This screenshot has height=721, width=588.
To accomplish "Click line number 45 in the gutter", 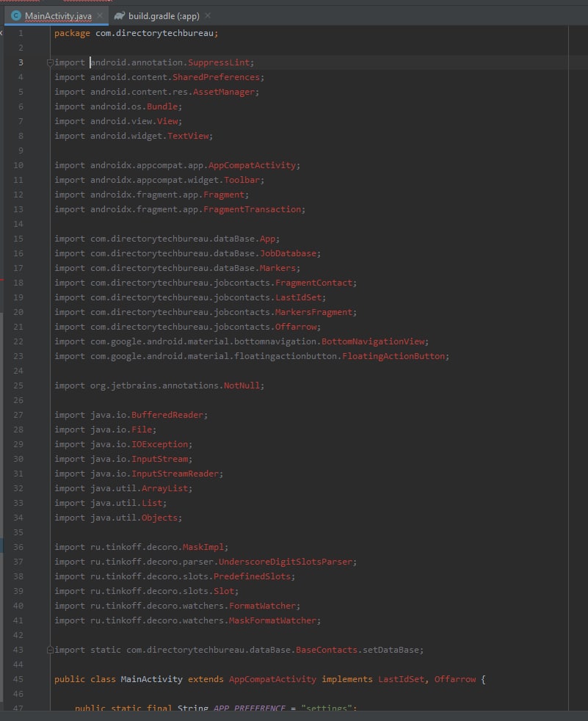I will click(18, 679).
